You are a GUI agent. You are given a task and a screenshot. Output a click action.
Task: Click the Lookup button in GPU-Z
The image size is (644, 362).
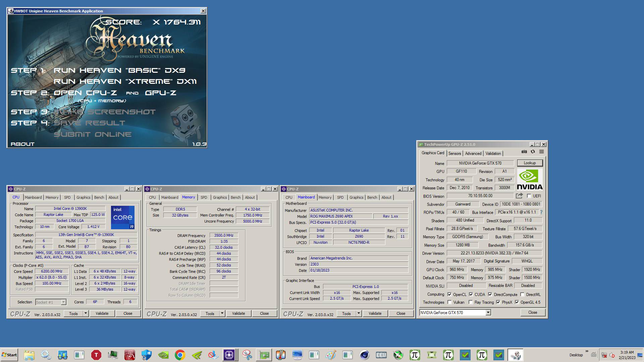pyautogui.click(x=530, y=163)
